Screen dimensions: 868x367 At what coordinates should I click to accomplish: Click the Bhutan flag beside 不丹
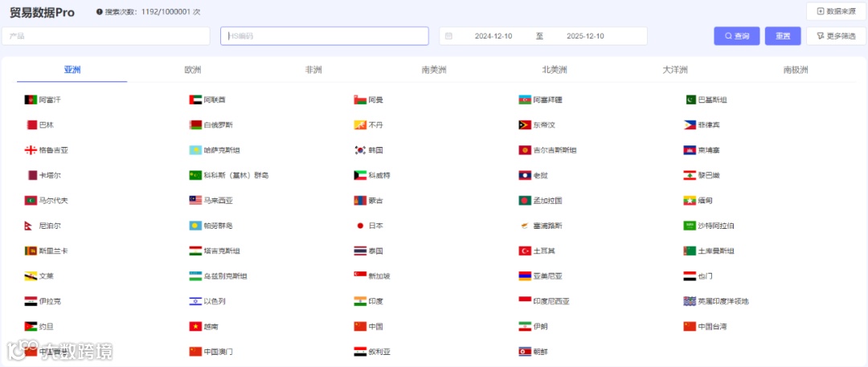click(x=360, y=125)
